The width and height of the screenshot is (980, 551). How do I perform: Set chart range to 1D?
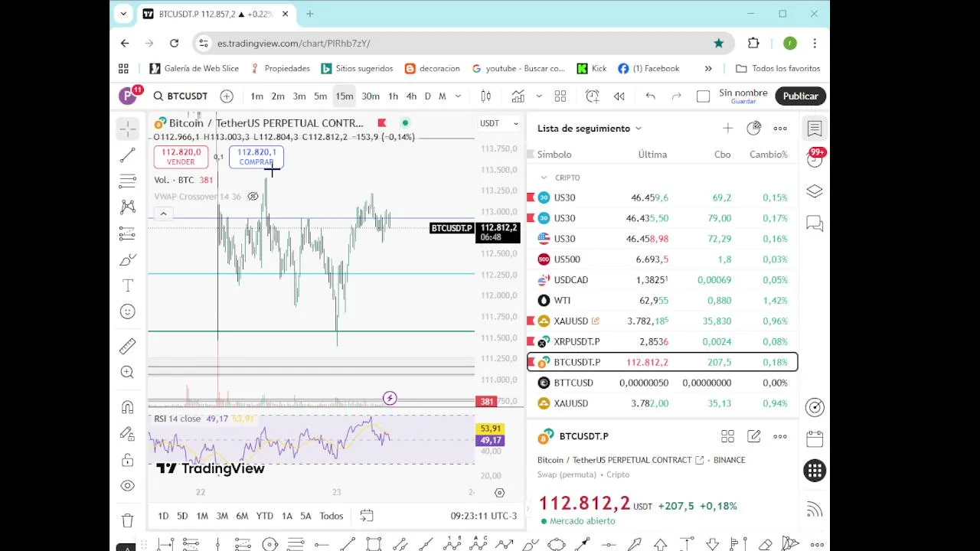pyautogui.click(x=163, y=516)
